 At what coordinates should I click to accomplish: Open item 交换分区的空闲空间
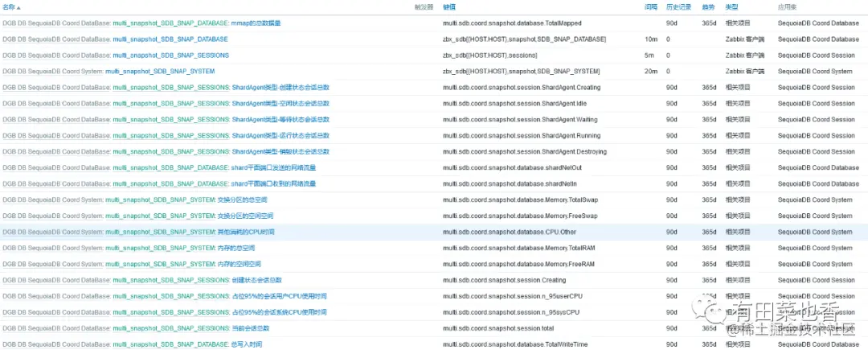245,216
